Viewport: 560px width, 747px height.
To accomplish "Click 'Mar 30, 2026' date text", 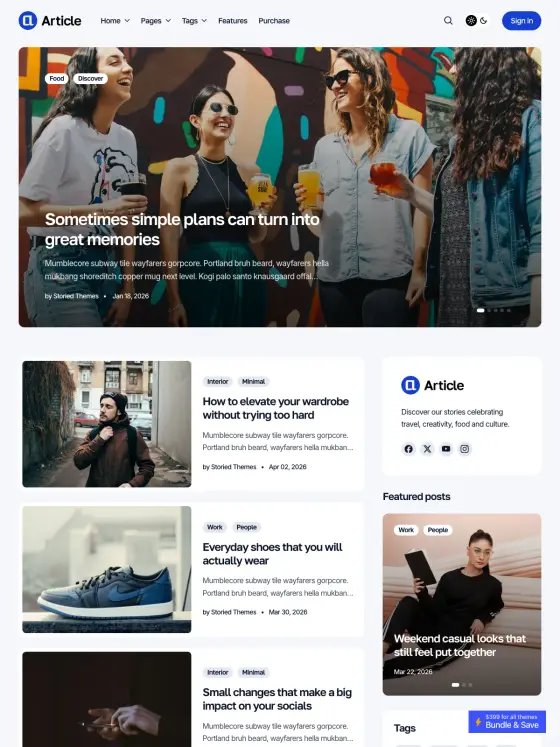I will 288,612.
